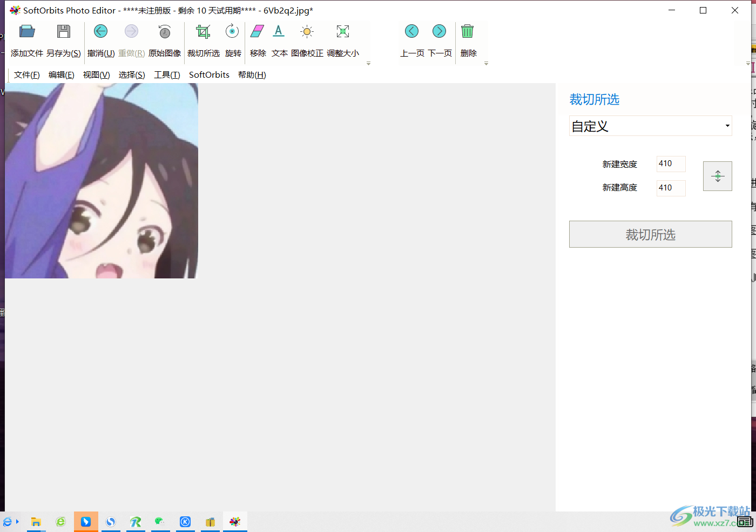The height and width of the screenshot is (532, 756).
Task: Select the 裁切所选 crop tool in the toolbar
Action: click(203, 31)
